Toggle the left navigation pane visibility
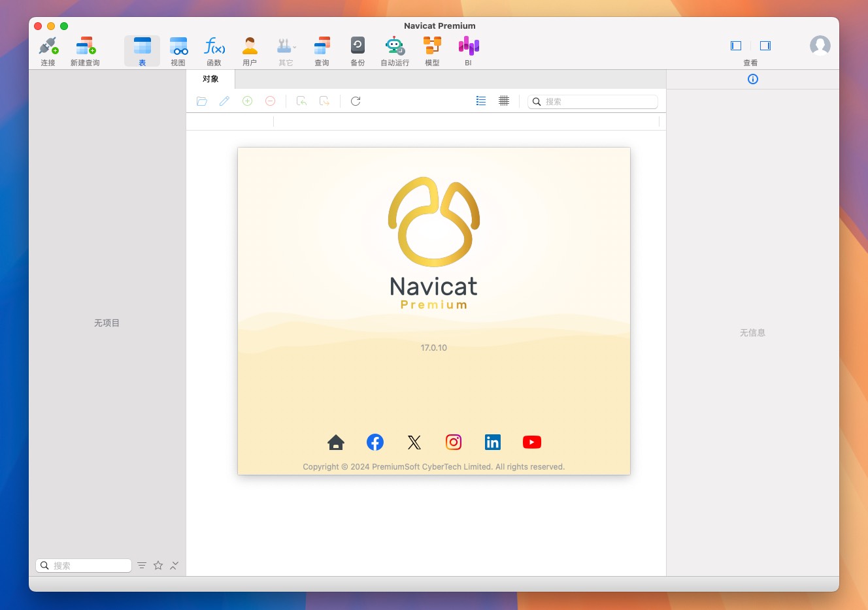868x610 pixels. 736,46
